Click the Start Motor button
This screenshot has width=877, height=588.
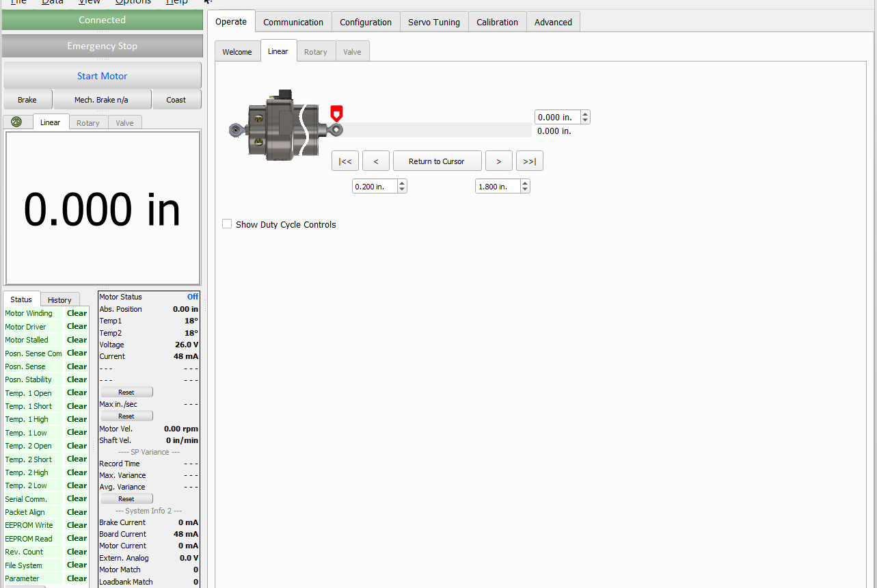click(103, 76)
